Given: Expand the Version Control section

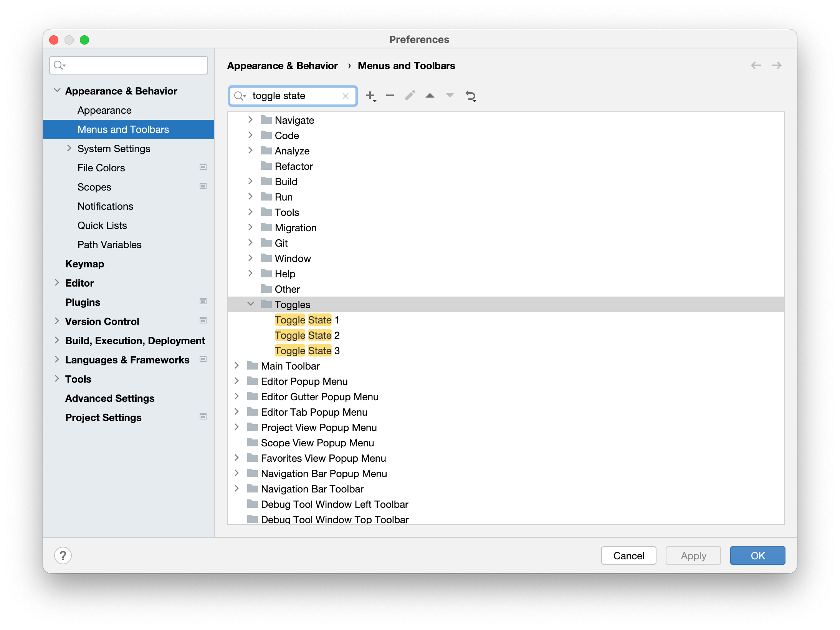Looking at the screenshot, I should pos(57,321).
